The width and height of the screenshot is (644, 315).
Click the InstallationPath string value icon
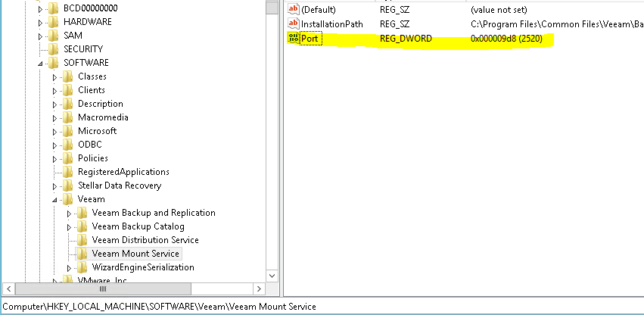[294, 23]
